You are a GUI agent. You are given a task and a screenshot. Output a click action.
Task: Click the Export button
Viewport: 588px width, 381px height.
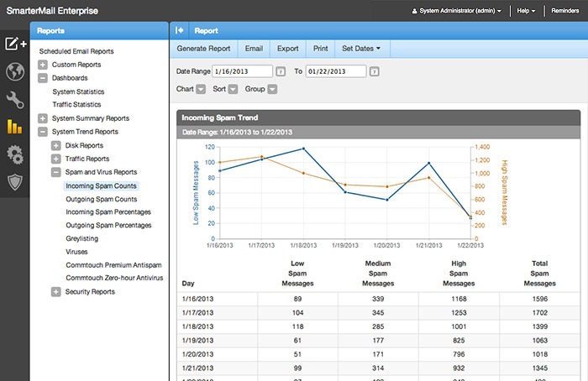[287, 49]
